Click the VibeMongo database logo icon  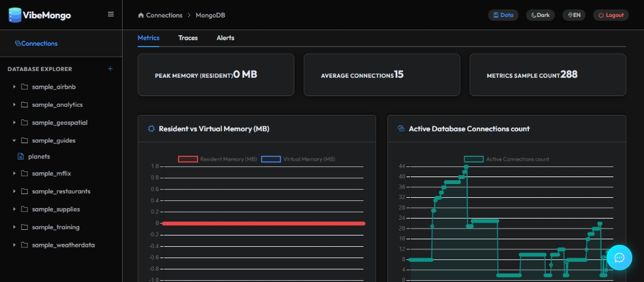point(15,15)
